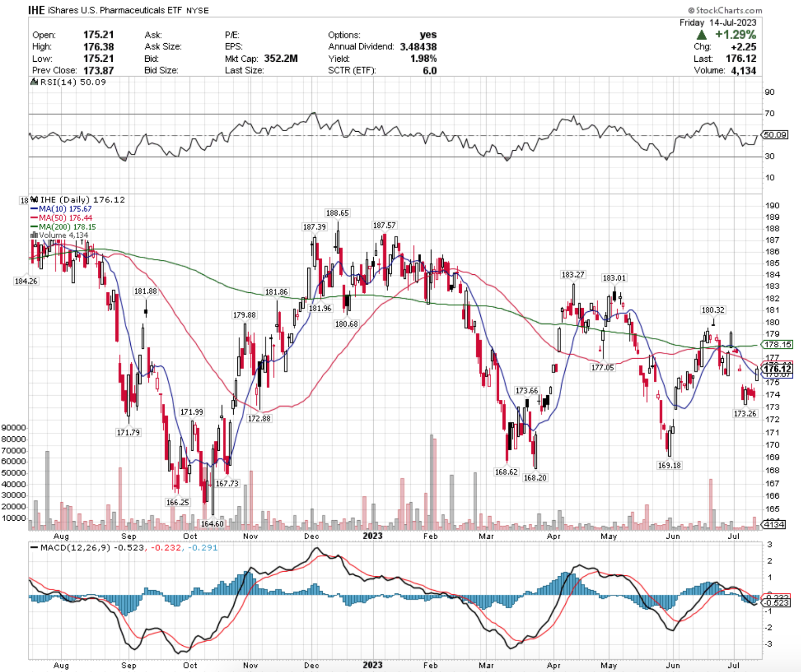Click the 4134 volume axis tag

point(774,524)
